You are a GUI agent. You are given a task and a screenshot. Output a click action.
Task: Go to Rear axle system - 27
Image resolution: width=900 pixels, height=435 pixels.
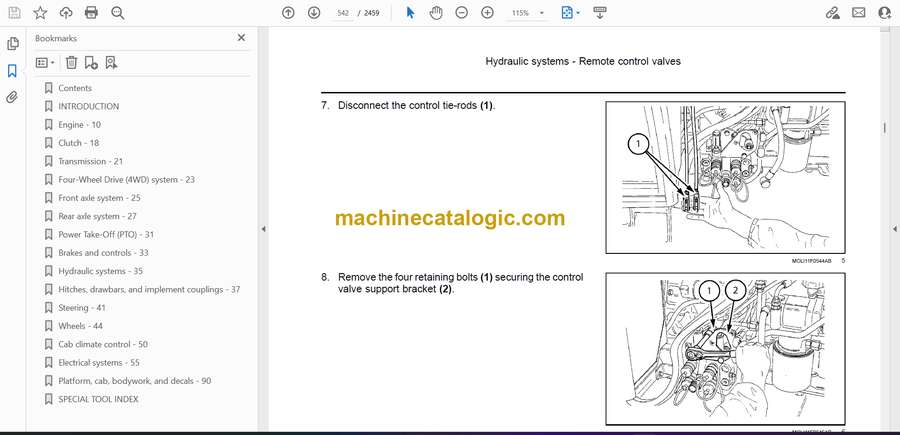pyautogui.click(x=97, y=216)
